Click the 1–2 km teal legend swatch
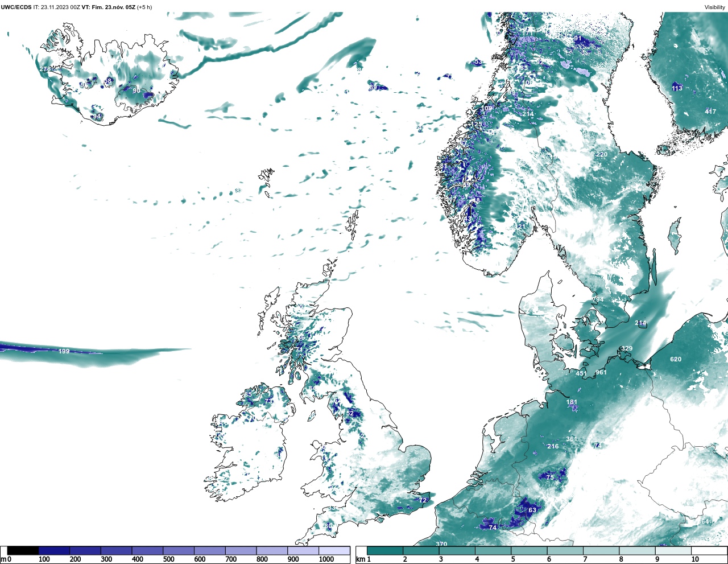 point(385,550)
